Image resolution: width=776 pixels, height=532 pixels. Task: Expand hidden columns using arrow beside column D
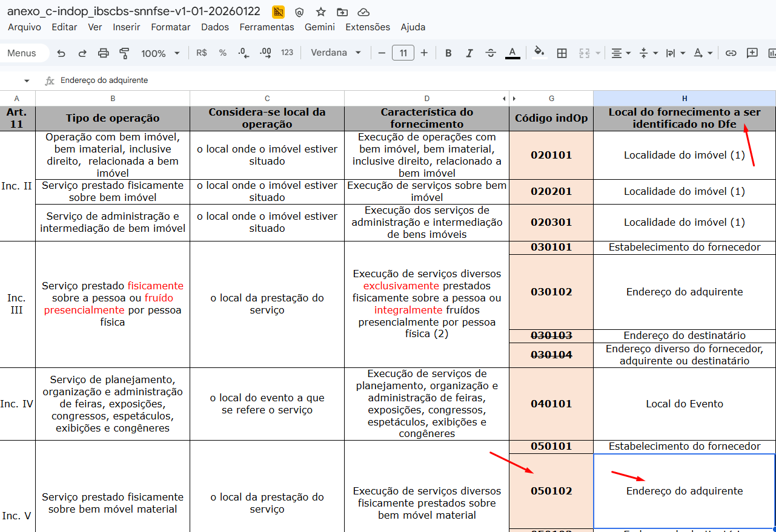click(504, 99)
